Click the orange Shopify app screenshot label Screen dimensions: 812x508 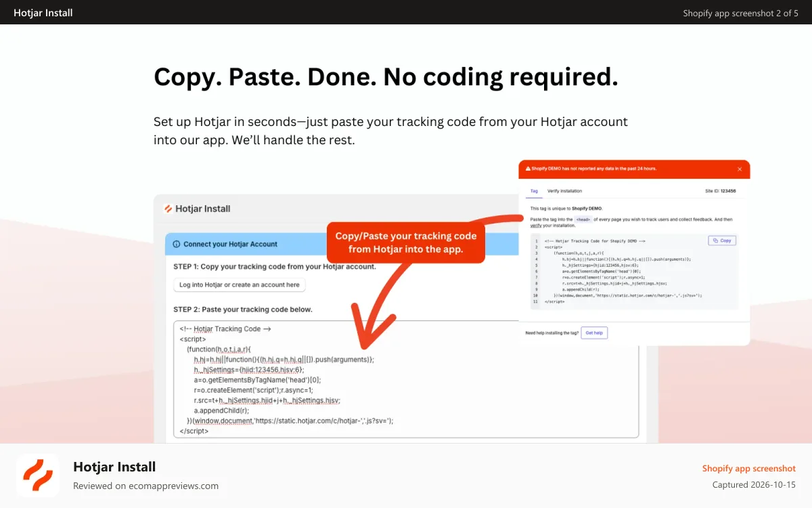749,468
